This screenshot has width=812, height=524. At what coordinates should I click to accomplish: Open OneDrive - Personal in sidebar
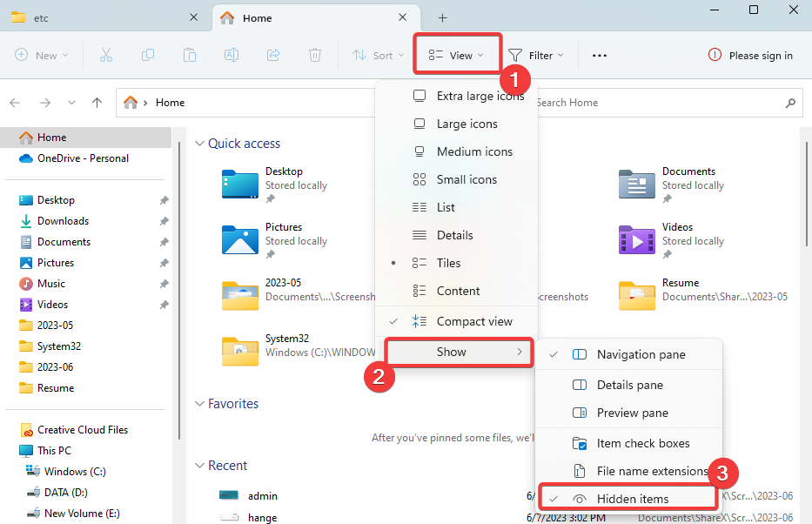(83, 158)
